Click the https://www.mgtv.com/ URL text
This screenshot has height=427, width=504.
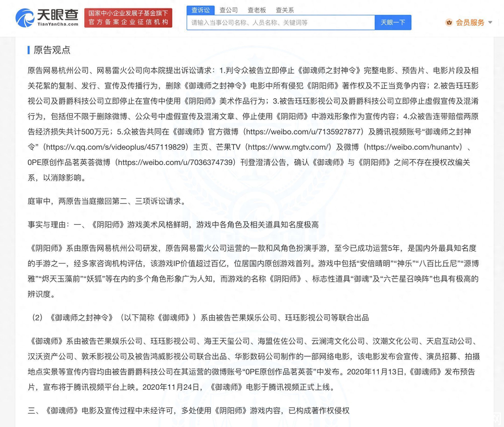click(288, 147)
